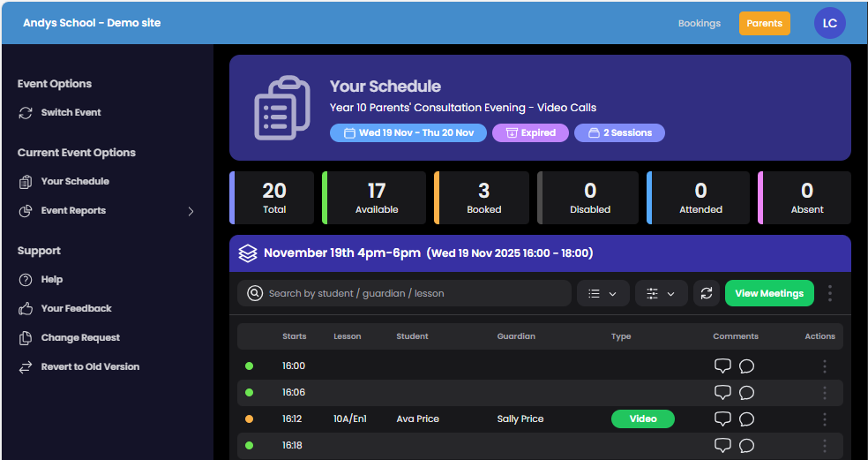Click the Booked slots stat card

coord(481,198)
